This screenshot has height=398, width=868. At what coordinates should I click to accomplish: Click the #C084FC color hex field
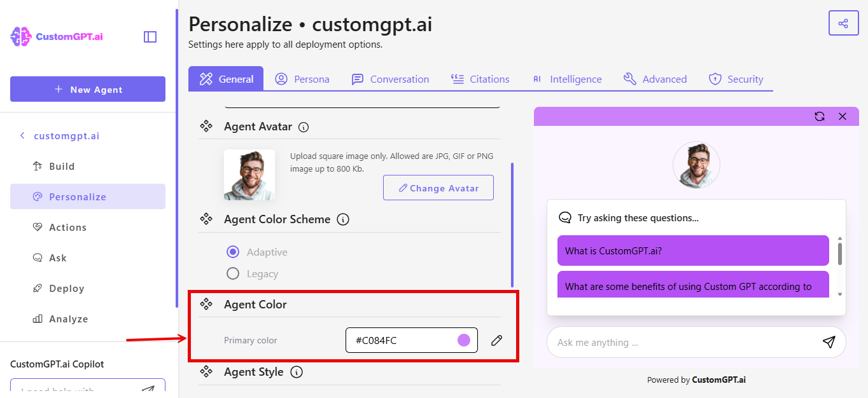[412, 340]
